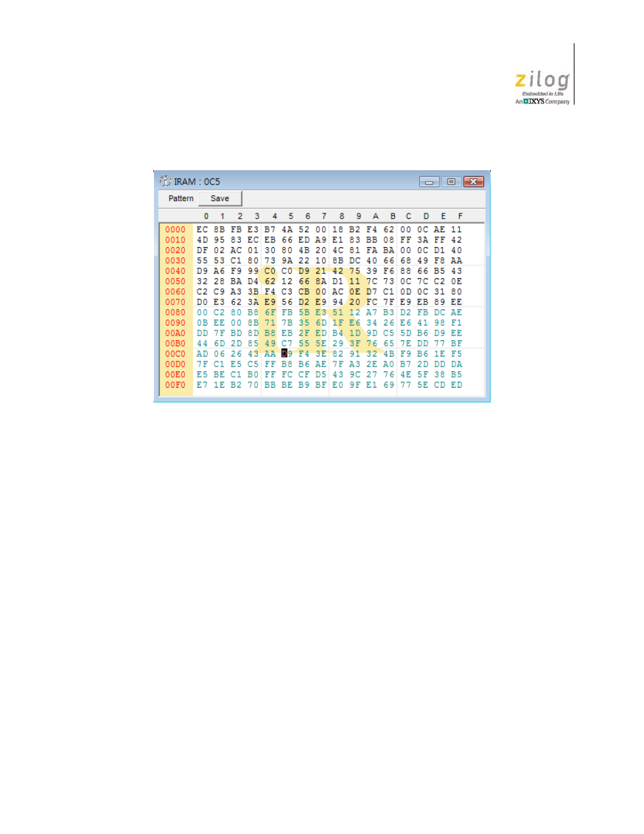Image resolution: width=644 pixels, height=834 pixels.
Task: Select row address 0090
Action: pyautogui.click(x=176, y=323)
